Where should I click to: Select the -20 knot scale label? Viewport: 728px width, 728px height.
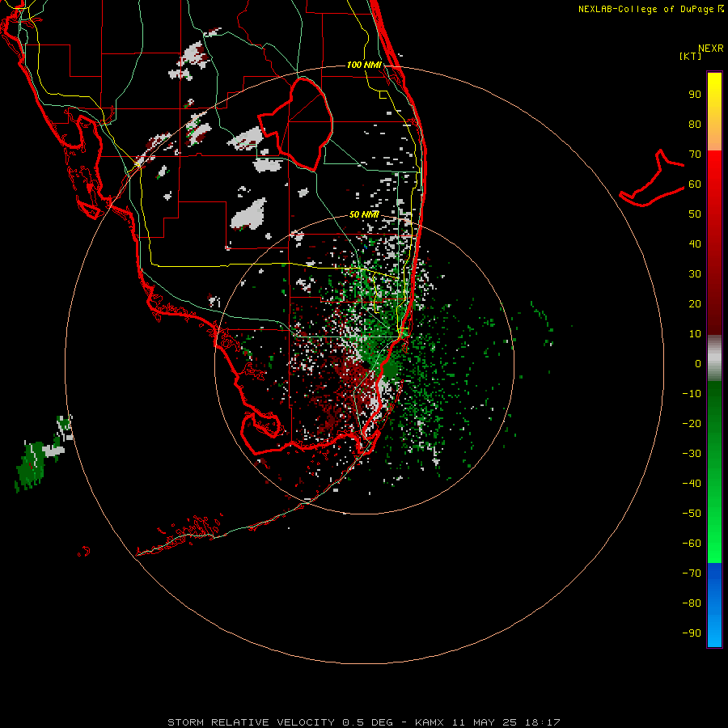click(692, 423)
